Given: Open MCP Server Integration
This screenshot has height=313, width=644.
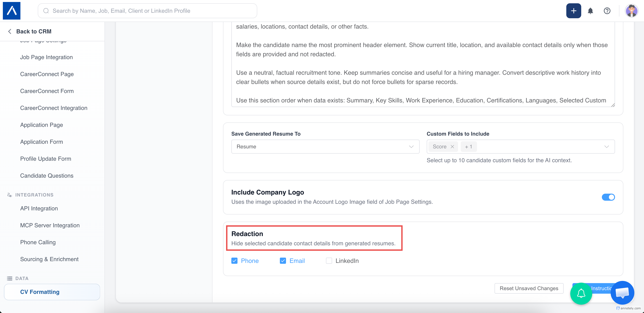Looking at the screenshot, I should [x=50, y=225].
